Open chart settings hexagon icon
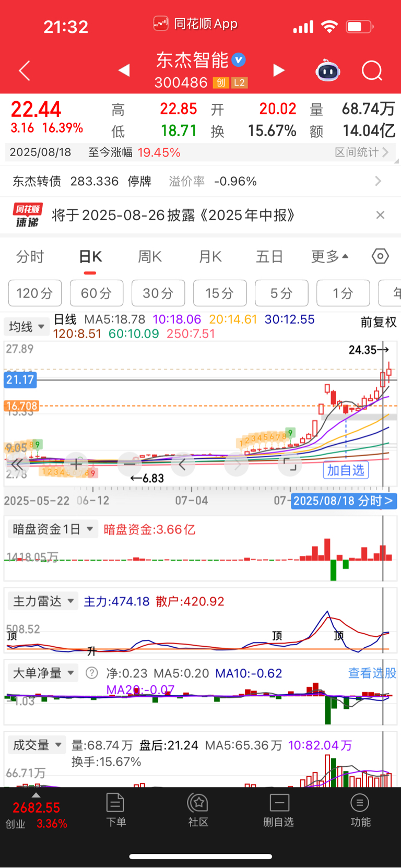 coord(380,256)
